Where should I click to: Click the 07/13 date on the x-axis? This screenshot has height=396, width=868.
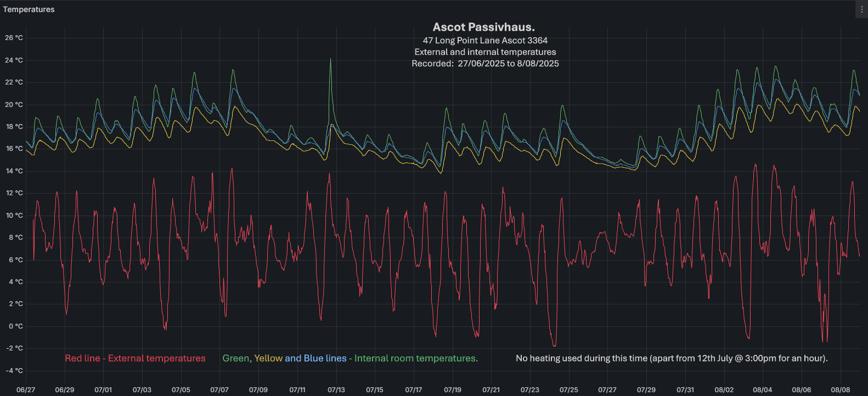(336, 389)
